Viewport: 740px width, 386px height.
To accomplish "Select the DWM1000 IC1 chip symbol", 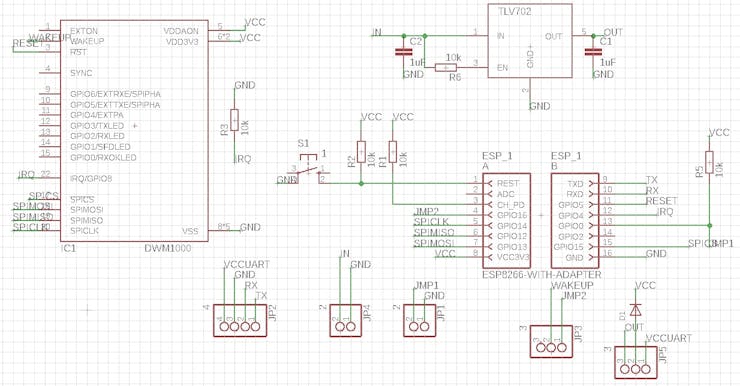I will [x=134, y=131].
